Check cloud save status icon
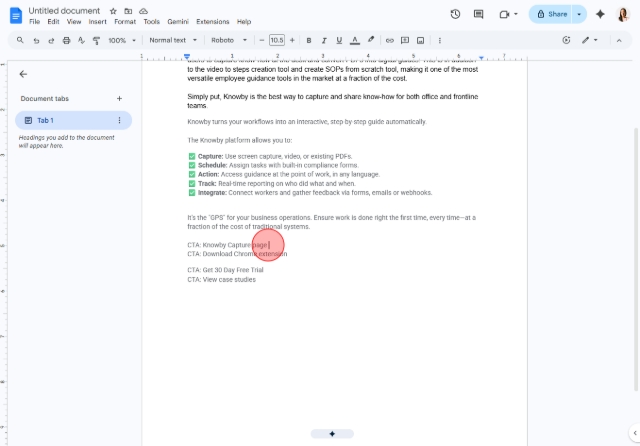The width and height of the screenshot is (640, 446). point(143,11)
